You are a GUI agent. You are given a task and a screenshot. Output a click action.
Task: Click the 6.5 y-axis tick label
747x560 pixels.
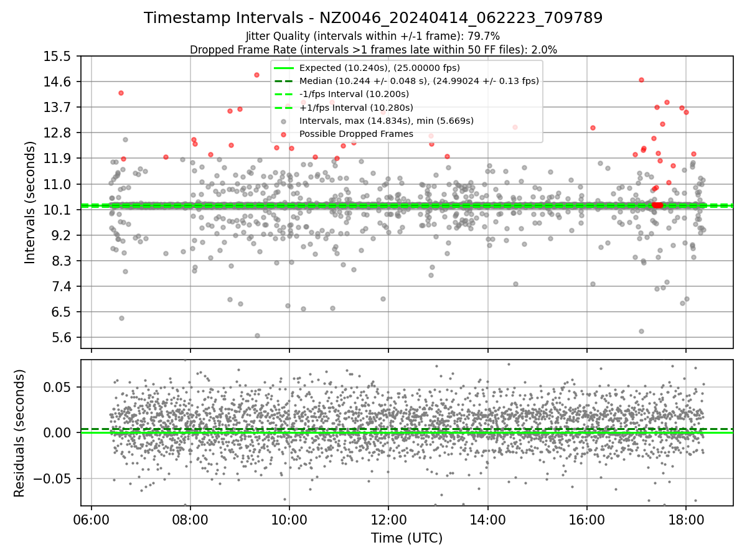(x=62, y=312)
